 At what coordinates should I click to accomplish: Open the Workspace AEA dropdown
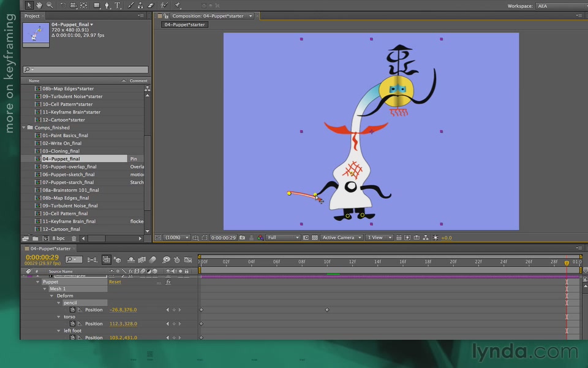point(562,6)
